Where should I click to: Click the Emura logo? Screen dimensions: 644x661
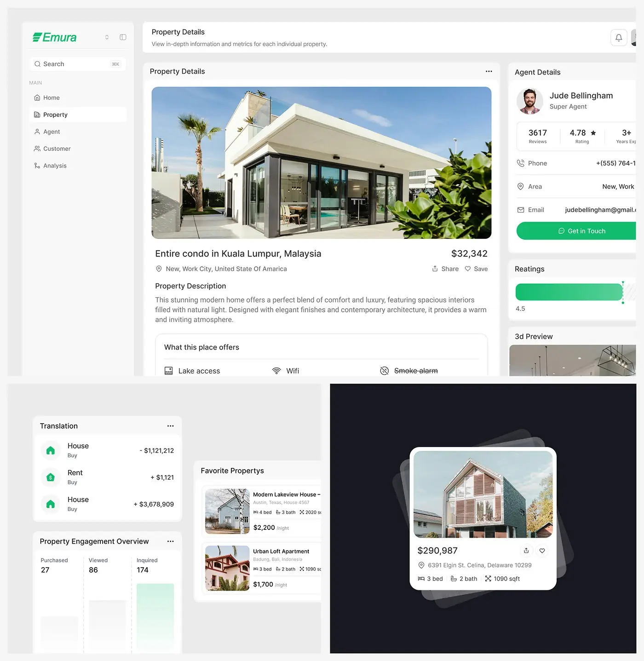[x=54, y=37]
